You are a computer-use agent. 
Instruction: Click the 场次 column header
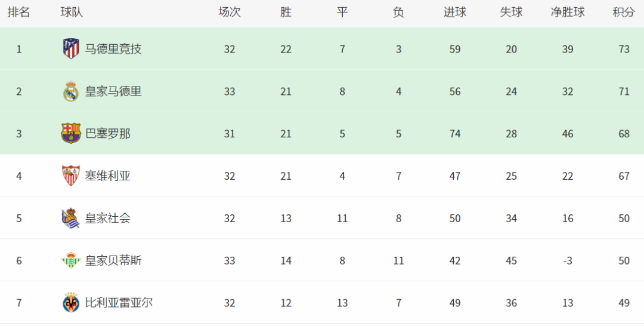[x=230, y=13]
